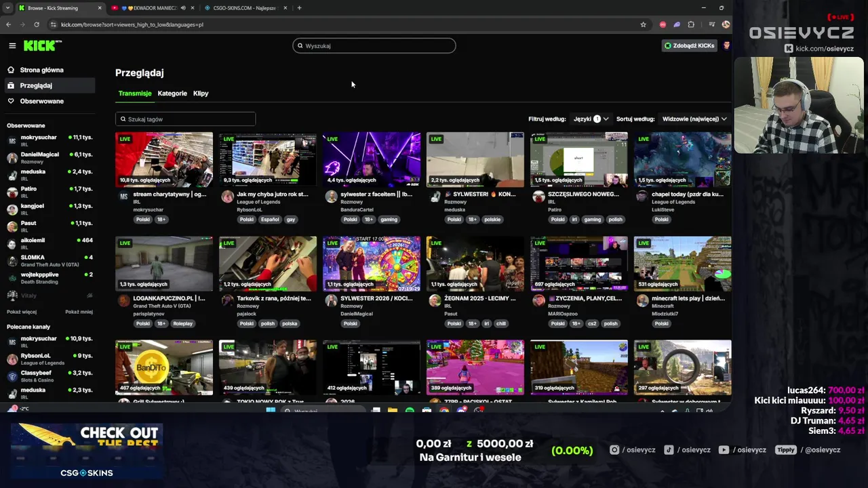Open wojtekppplive in the followed list
The height and width of the screenshot is (488, 868).
click(51, 277)
